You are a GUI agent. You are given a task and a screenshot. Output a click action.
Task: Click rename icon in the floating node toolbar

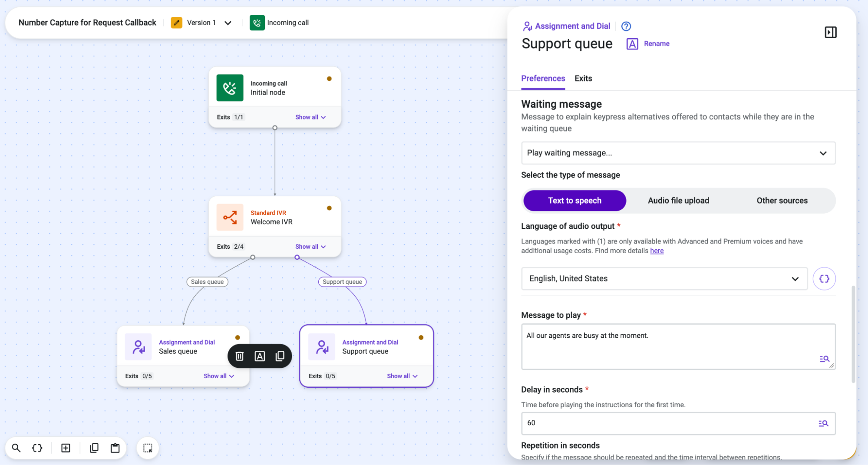click(260, 356)
